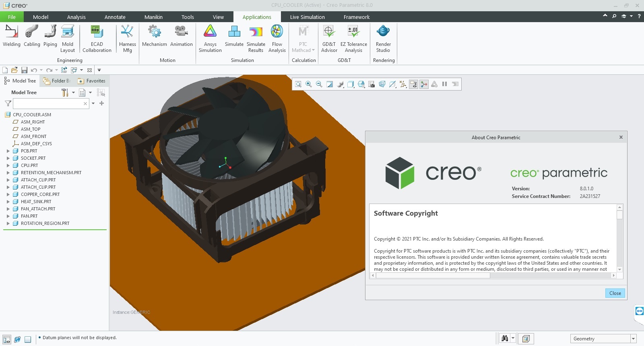Open the Framework ribbon tab

(357, 17)
